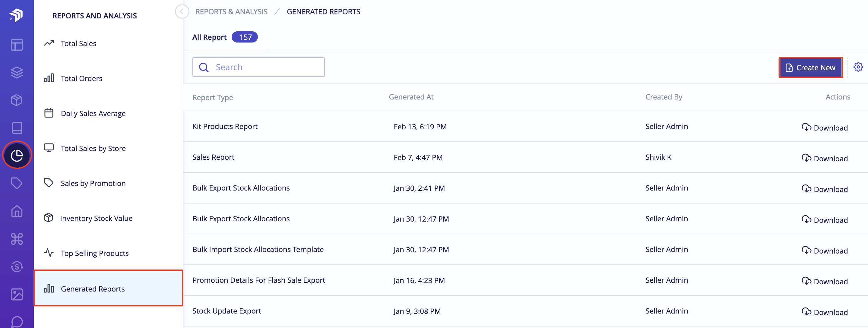This screenshot has width=868, height=328.
Task: Download Promotion Details For Flash Sale Export
Action: [825, 281]
